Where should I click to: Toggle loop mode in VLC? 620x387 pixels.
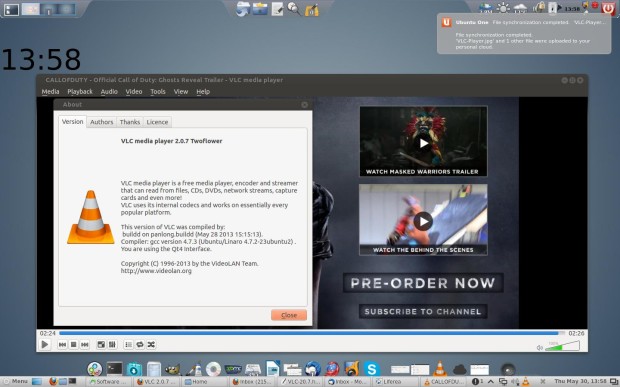click(140, 345)
